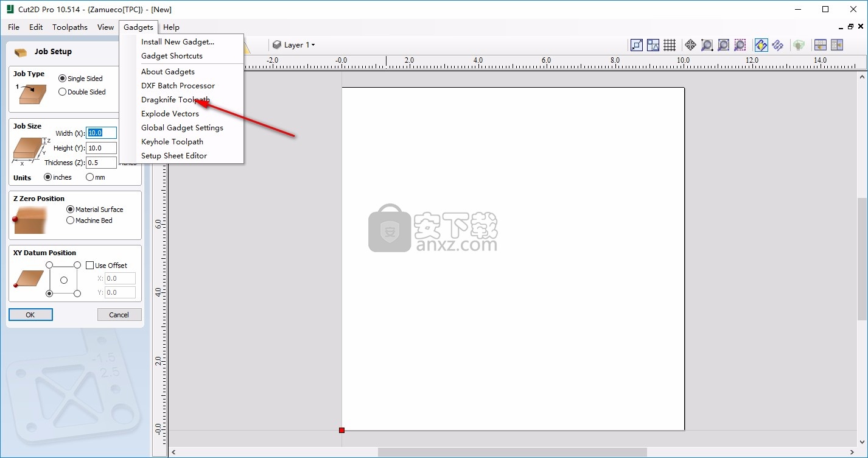The image size is (868, 458).
Task: Toggle 2D toolpath drawing lightbulb icon
Action: coord(761,45)
